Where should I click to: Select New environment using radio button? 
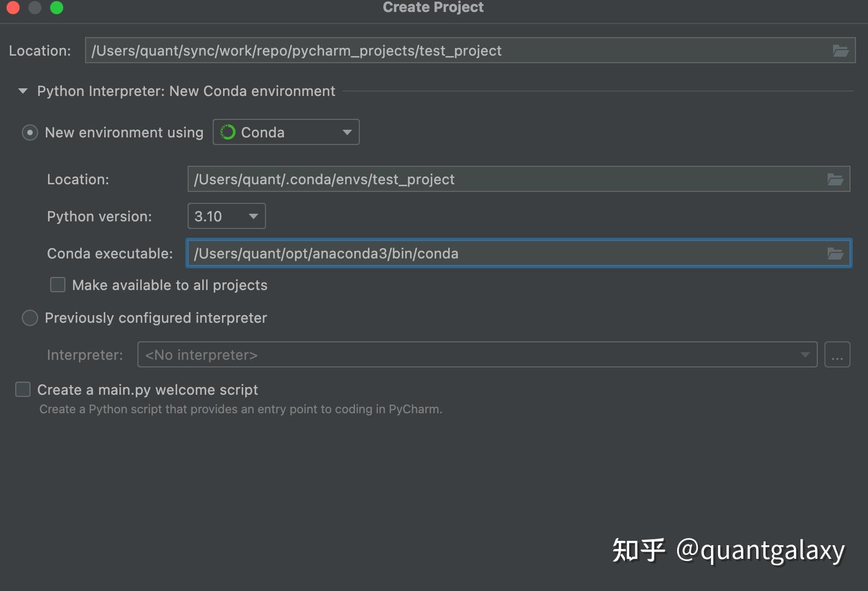[29, 132]
